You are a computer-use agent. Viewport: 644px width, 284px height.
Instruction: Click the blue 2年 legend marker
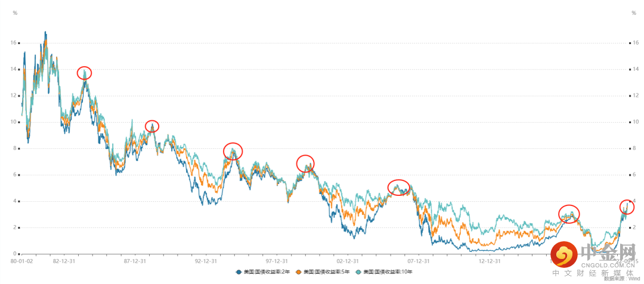(239, 272)
